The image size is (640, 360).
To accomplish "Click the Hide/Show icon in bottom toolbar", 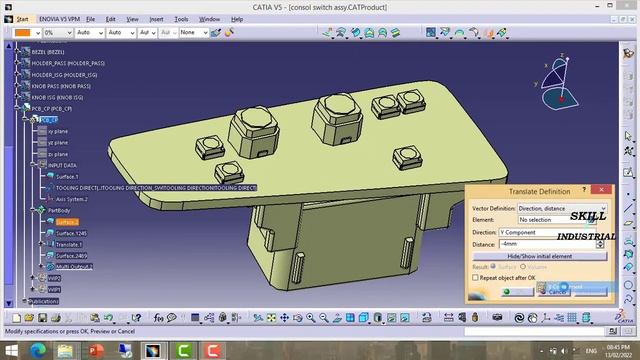I will click(x=391, y=318).
